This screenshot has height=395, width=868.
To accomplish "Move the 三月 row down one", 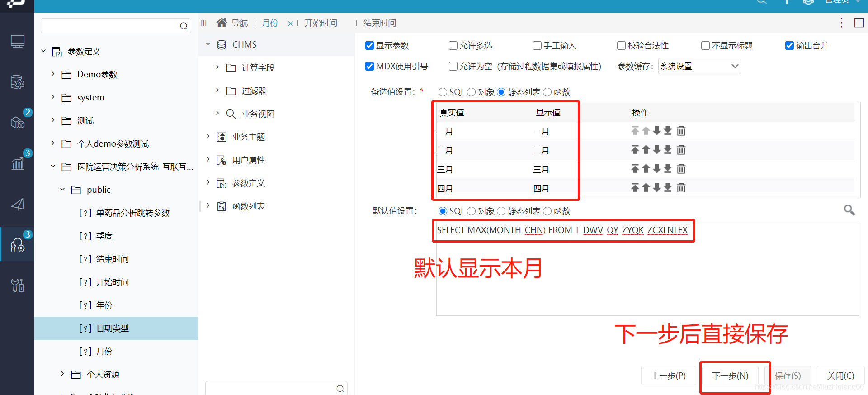I will pos(657,169).
